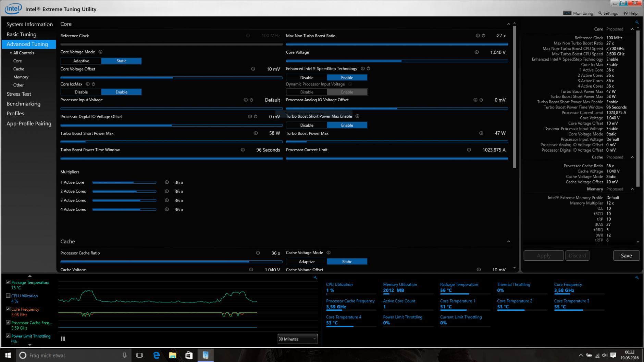Show info for Core Voltage Mode
This screenshot has height=362, width=644.
click(100, 52)
